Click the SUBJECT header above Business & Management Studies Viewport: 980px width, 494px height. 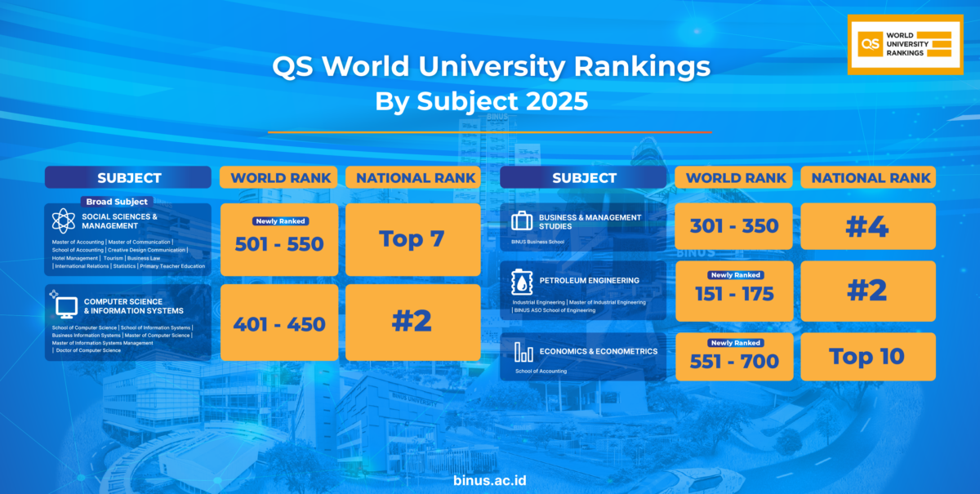584,178
